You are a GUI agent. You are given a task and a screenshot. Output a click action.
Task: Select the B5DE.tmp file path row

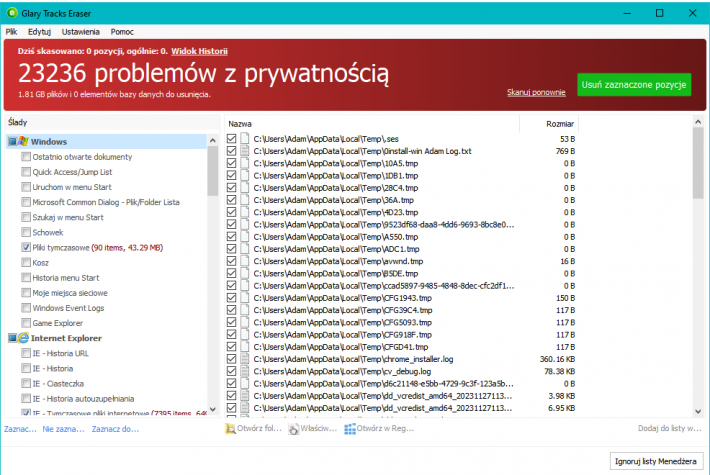pyautogui.click(x=336, y=273)
